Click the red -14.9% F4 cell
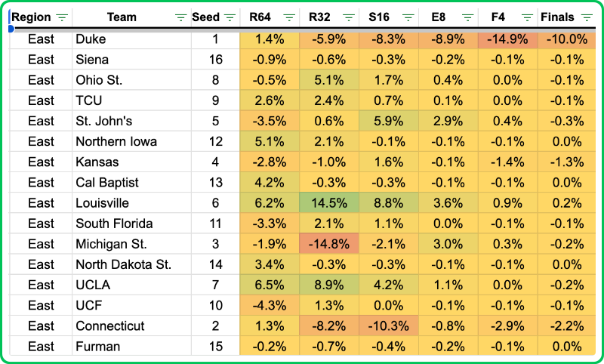This screenshot has height=364, width=604. click(x=507, y=39)
